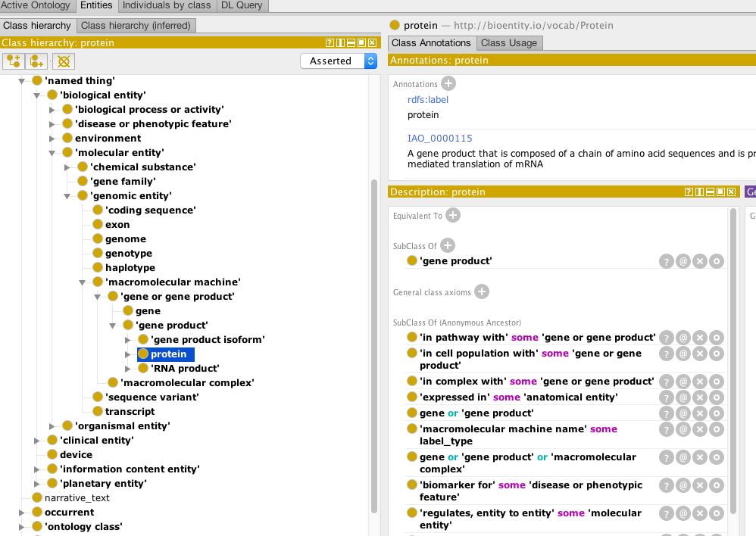Viewport: 756px width, 536px height.
Task: Split Description protein view vertically
Action: tap(700, 192)
